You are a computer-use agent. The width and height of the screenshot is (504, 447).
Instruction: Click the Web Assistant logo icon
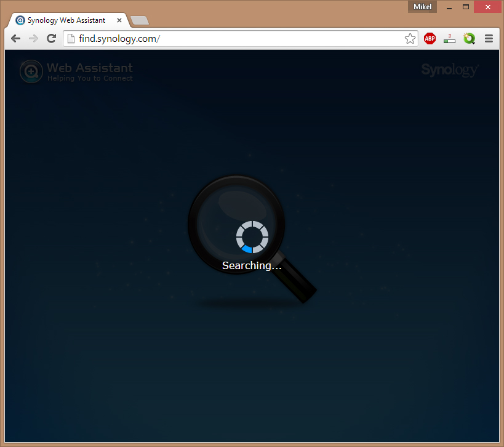tap(31, 71)
